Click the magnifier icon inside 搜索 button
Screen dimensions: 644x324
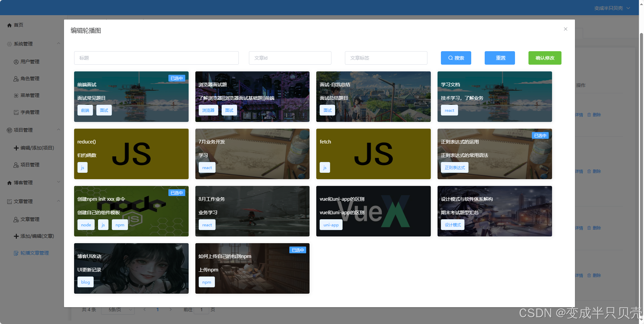pos(451,58)
